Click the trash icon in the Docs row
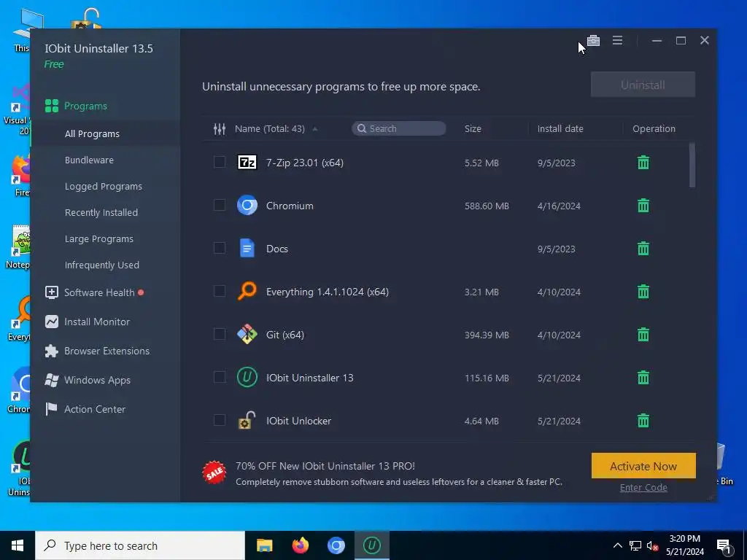The height and width of the screenshot is (560, 747). coord(643,249)
